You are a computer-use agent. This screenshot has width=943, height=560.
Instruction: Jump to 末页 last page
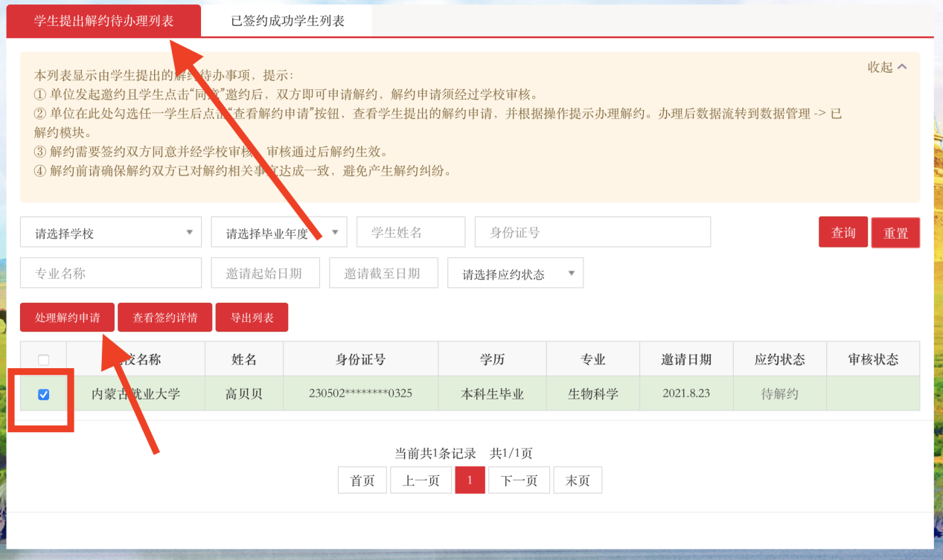click(577, 480)
